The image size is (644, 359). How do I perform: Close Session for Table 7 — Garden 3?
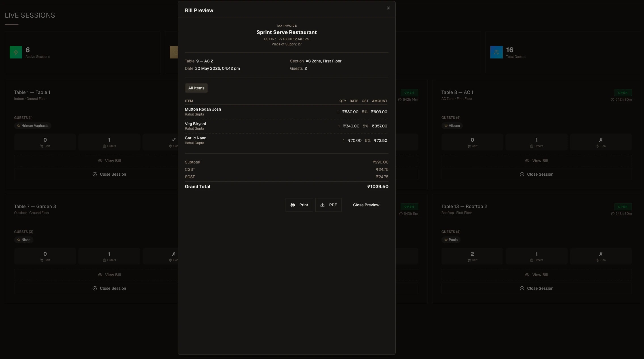coord(109,288)
